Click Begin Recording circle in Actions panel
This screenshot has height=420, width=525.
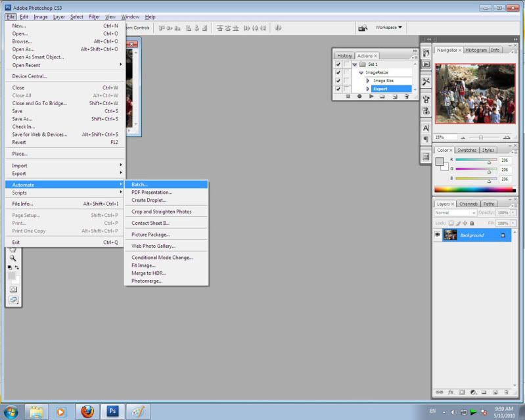[x=359, y=97]
